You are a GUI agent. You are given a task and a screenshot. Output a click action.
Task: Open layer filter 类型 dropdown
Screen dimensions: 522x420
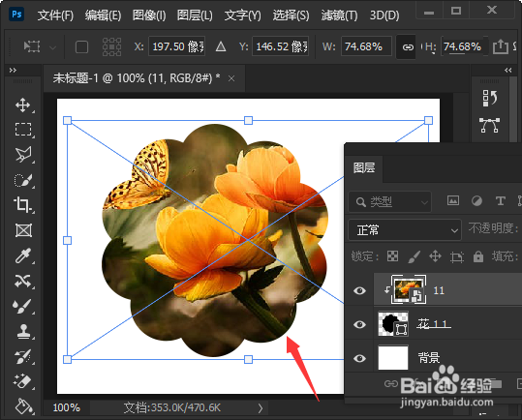[x=390, y=201]
